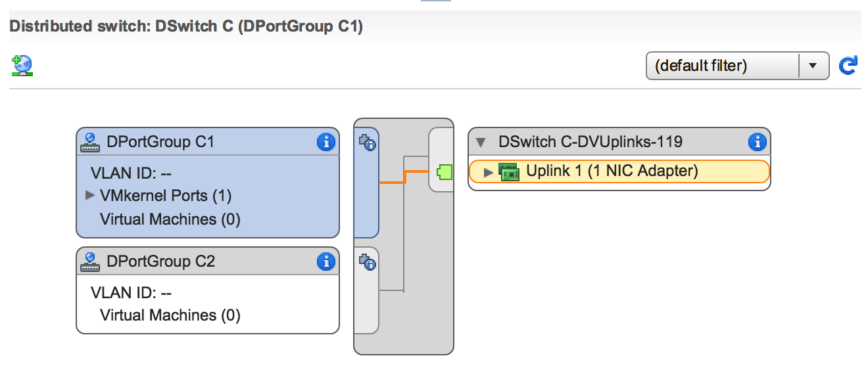The height and width of the screenshot is (381, 868).
Task: Click the add hosts globe icon
Action: tap(22, 66)
